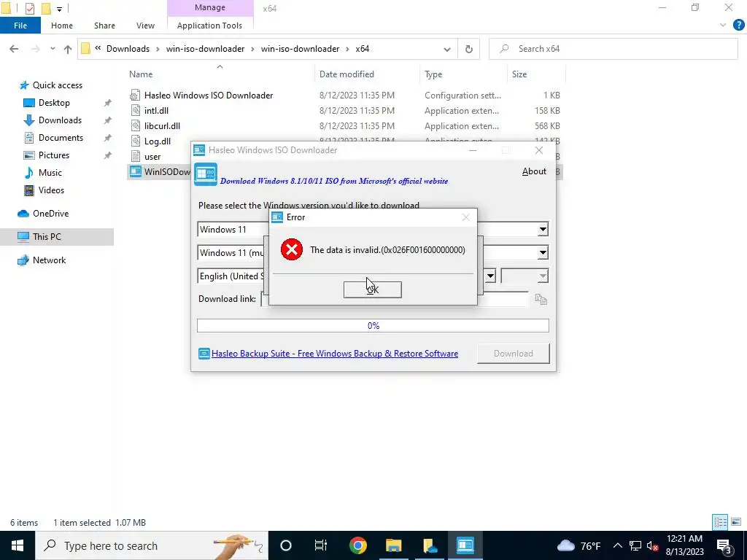Open Network in navigation pane
The image size is (747, 560).
[x=49, y=260]
